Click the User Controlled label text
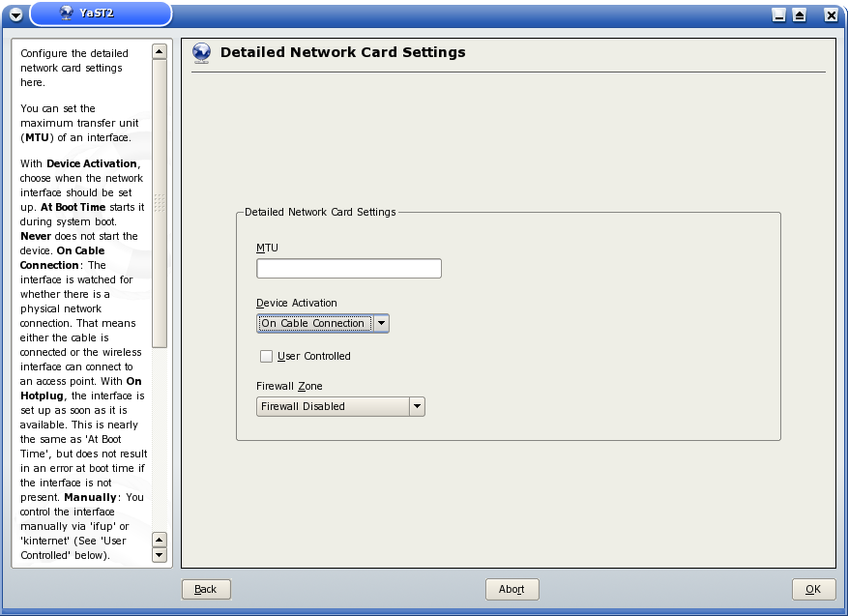Viewport: 848px width, 616px height. click(x=313, y=356)
